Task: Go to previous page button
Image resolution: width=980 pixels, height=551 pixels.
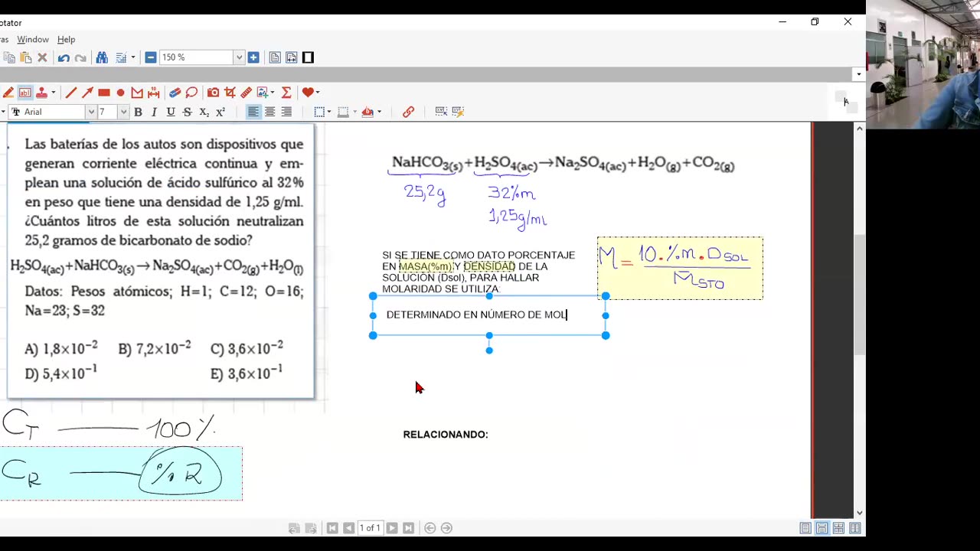Action: tap(348, 528)
